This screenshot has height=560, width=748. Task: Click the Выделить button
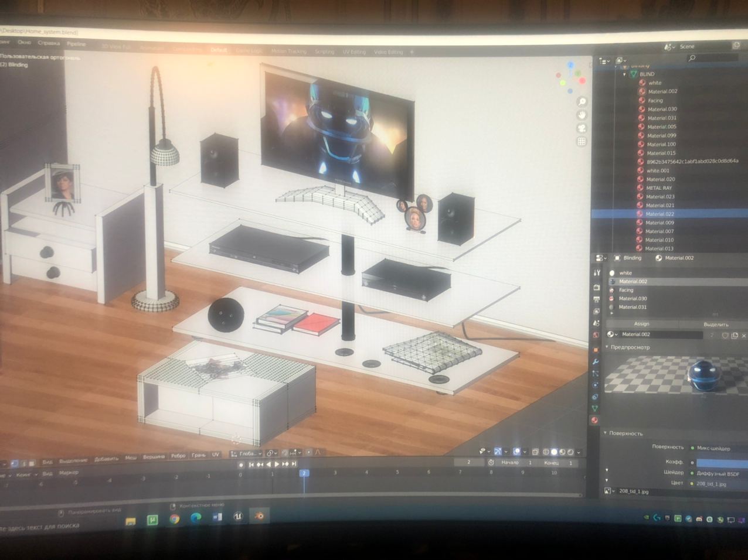coord(715,325)
